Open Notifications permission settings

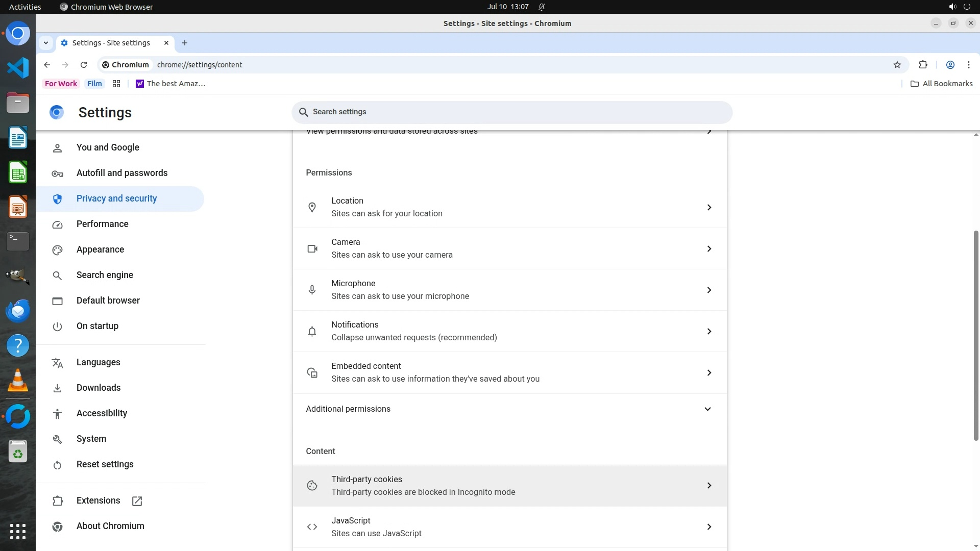[509, 331]
